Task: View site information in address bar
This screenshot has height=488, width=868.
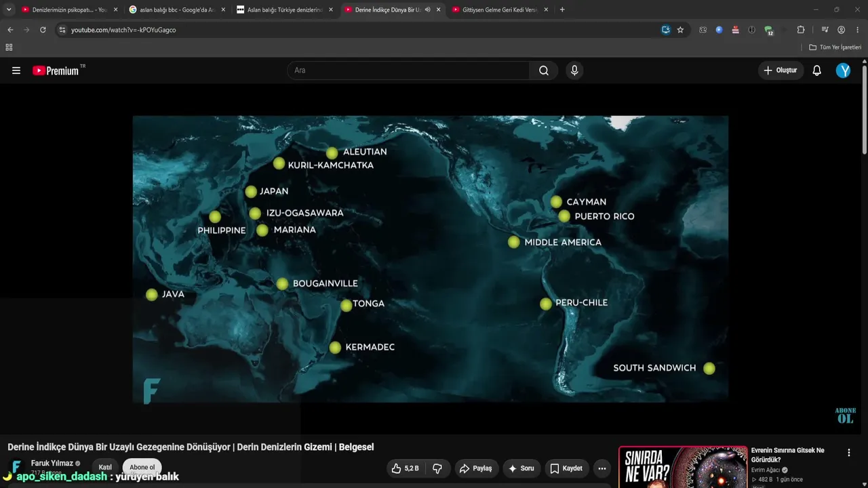Action: click(62, 30)
